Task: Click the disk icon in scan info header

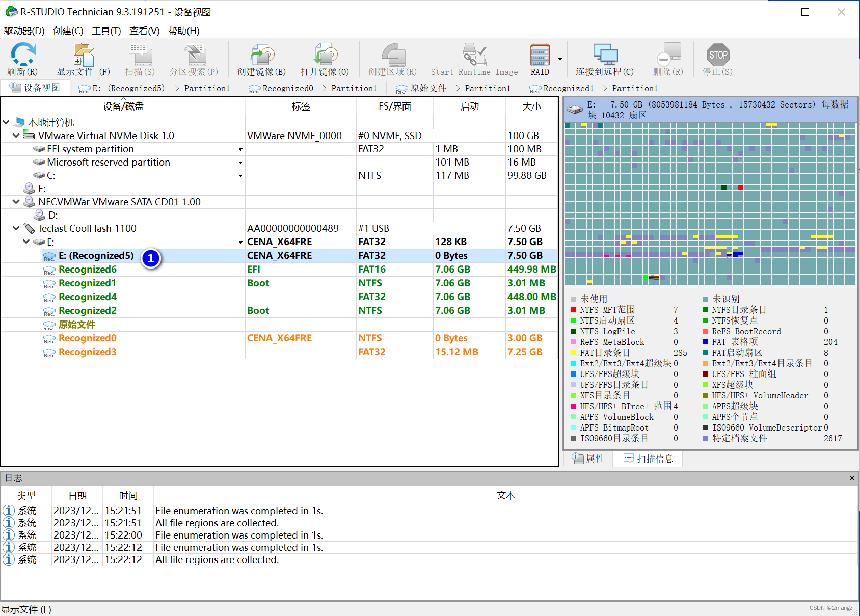Action: coord(575,109)
